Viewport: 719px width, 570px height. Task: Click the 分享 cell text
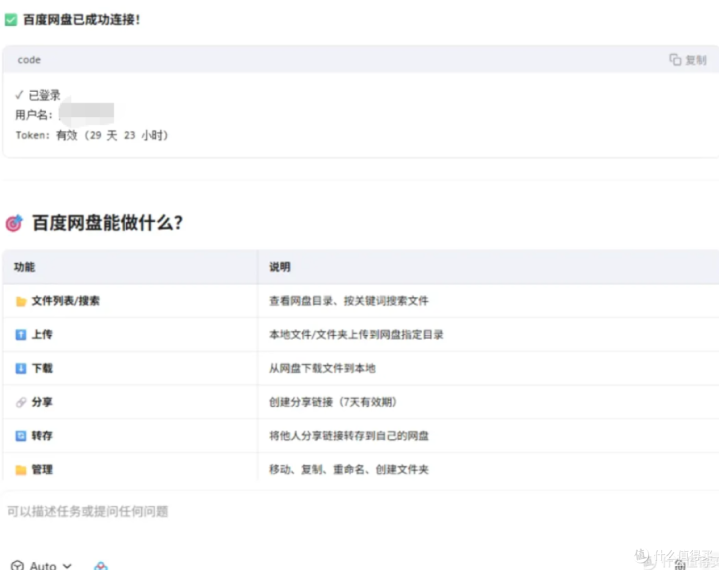(x=42, y=402)
